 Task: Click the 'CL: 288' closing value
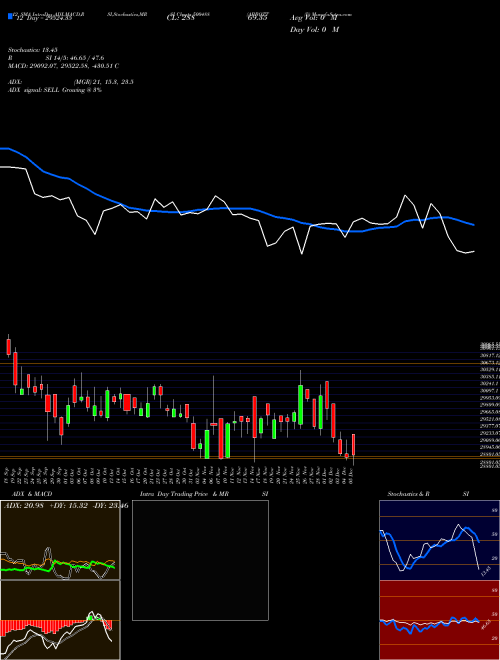pos(181,18)
